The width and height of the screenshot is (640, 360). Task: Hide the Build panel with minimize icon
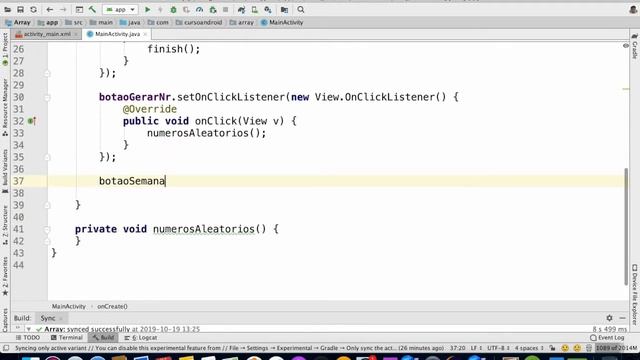coord(622,318)
